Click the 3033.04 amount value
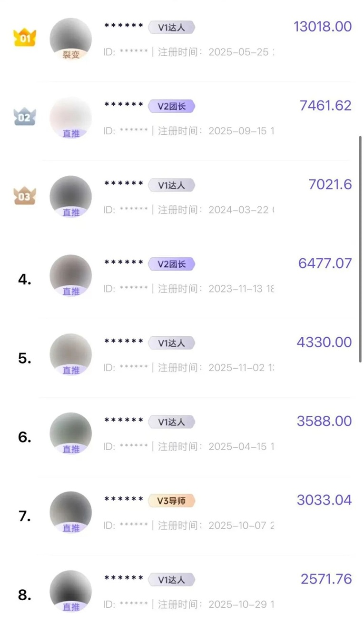364x624 pixels. (324, 500)
